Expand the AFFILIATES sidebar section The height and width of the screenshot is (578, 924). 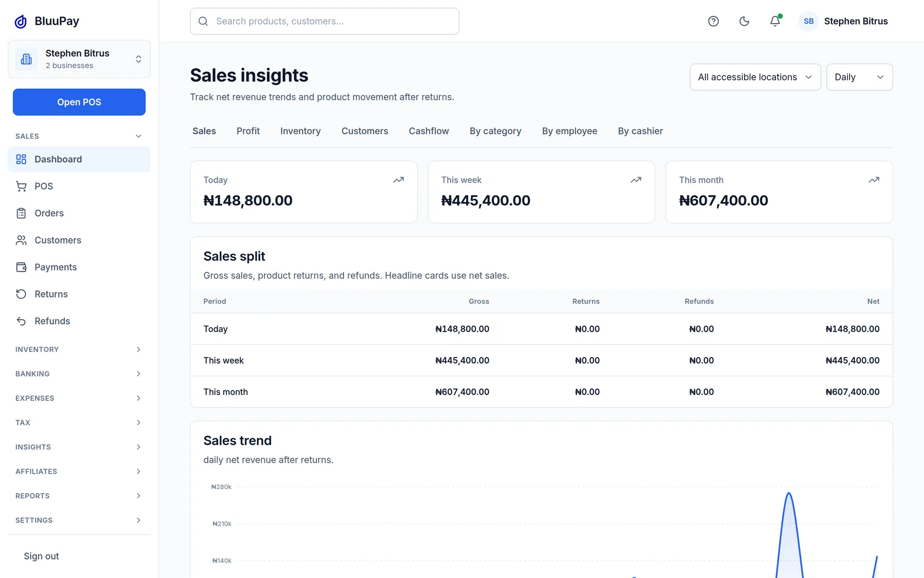click(x=79, y=471)
